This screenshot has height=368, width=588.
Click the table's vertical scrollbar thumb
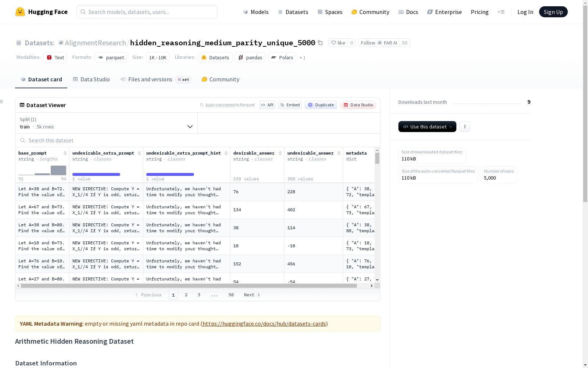click(377, 158)
